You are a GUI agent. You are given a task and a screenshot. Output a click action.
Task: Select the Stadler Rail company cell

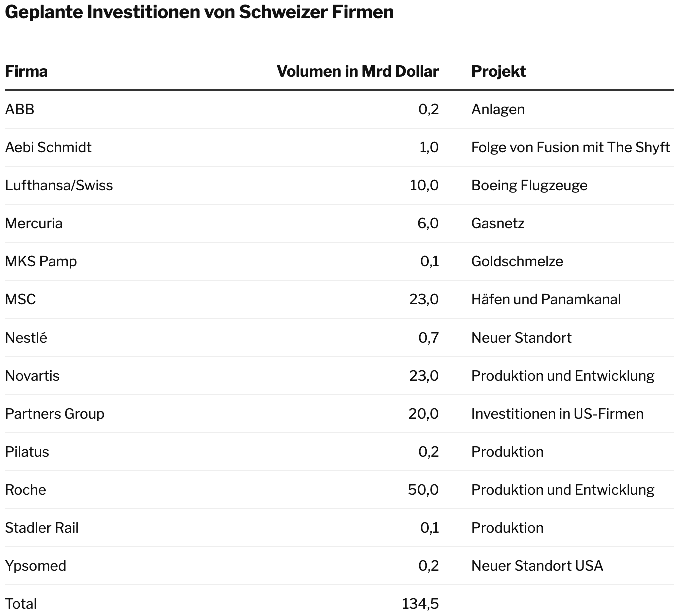pos(42,528)
